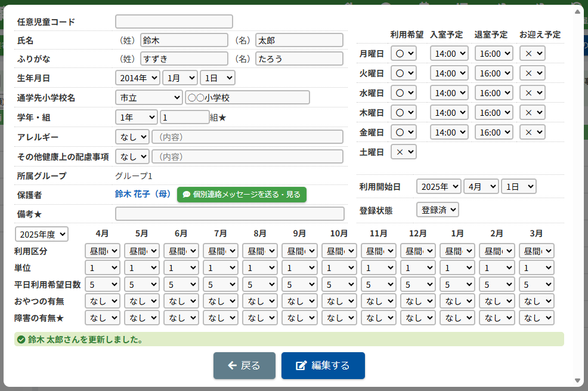The width and height of the screenshot is (588, 391).
Task: Open the 土曜日 利用希望 dropdown
Action: [404, 152]
